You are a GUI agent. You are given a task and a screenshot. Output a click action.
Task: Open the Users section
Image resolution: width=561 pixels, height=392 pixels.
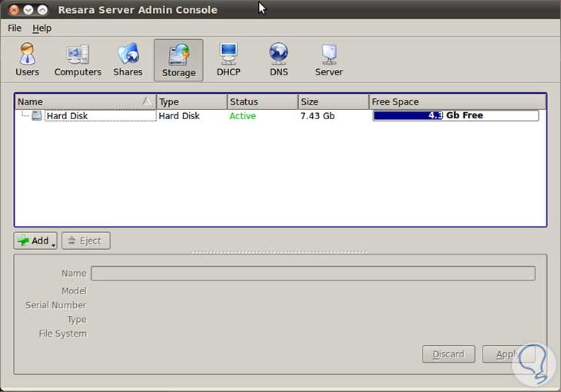click(27, 60)
